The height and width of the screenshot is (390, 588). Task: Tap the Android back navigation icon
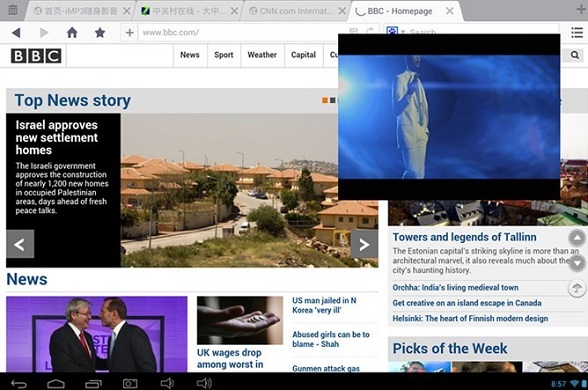point(19,384)
